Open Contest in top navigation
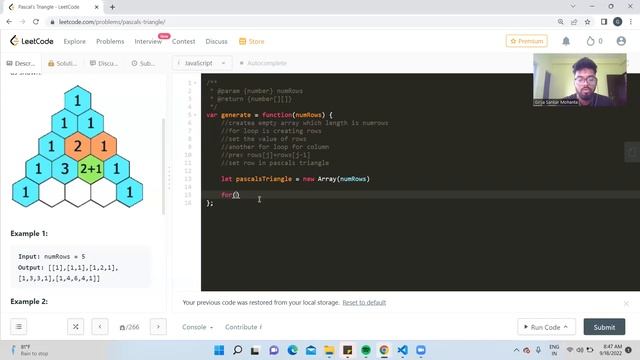640x360 pixels. 183,41
